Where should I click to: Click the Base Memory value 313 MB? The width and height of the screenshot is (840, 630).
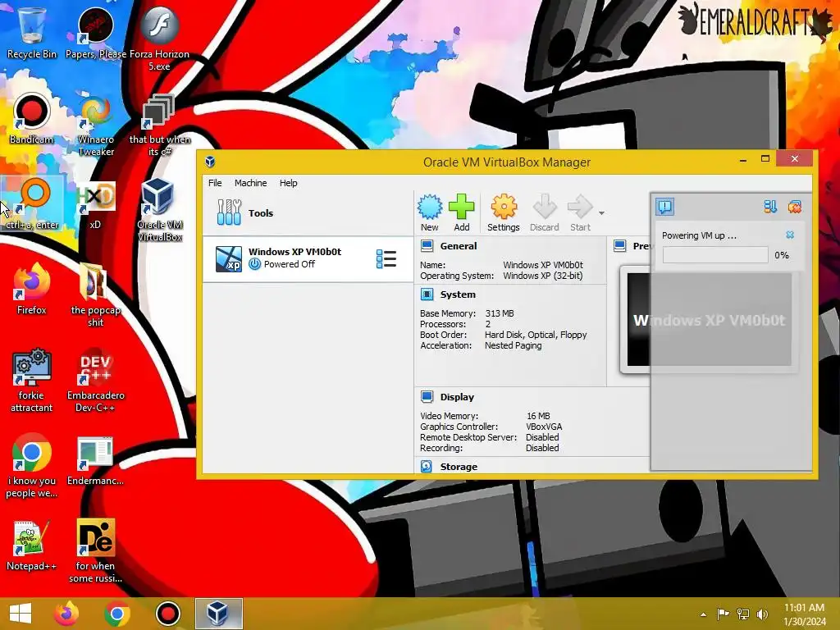coord(500,313)
